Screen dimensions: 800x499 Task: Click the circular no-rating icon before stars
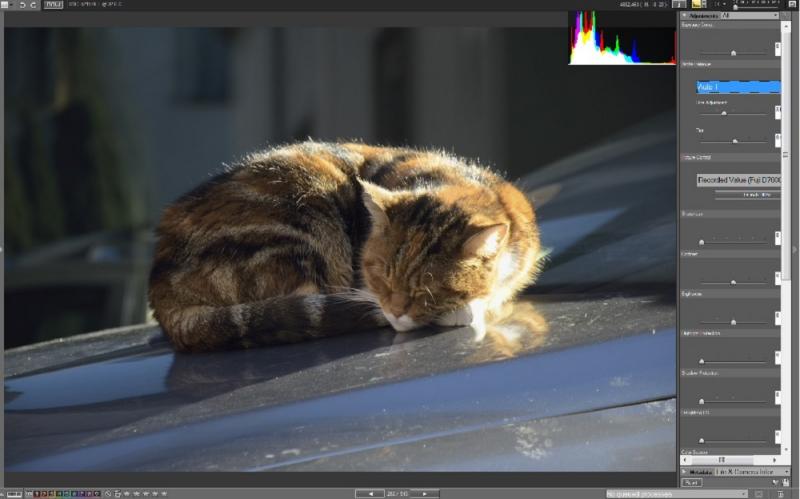[x=108, y=494]
